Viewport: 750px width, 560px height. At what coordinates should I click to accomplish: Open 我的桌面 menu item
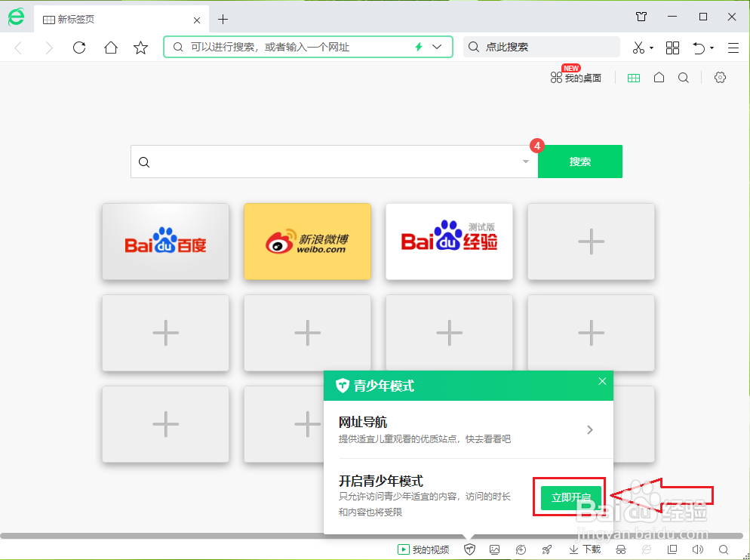pos(581,78)
